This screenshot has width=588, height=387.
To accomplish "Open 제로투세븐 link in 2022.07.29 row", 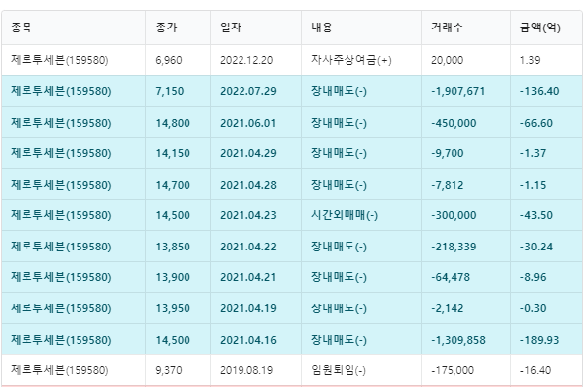I will tap(61, 91).
